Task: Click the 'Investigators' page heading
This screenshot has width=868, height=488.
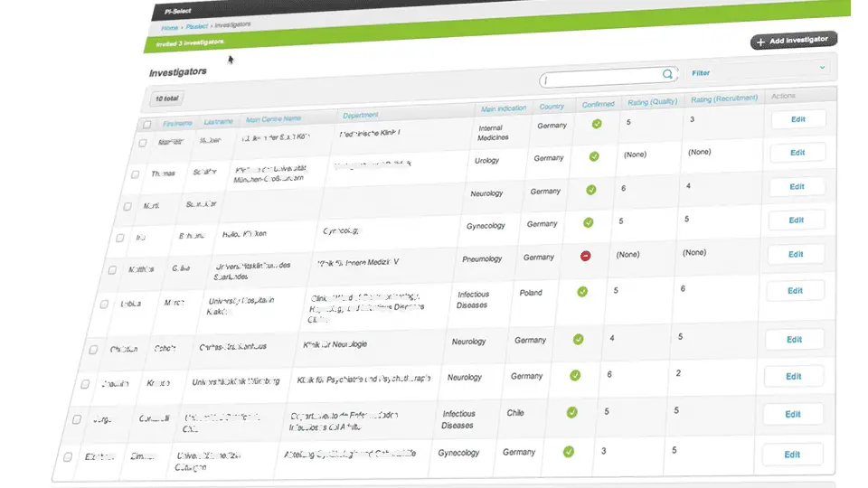Action: [178, 72]
